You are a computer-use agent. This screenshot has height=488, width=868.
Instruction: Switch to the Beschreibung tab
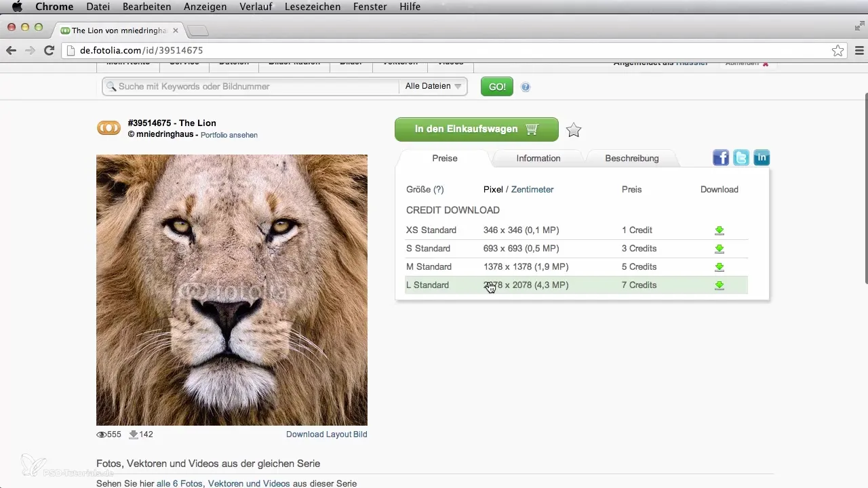tap(632, 158)
